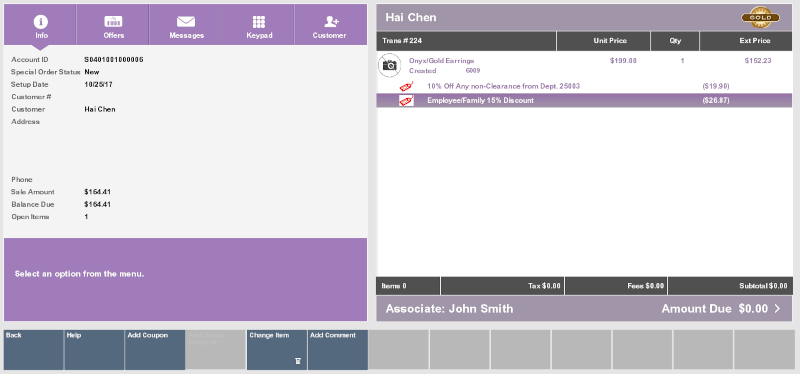Click the Select an option prompt message
This screenshot has height=374, width=800.
80,274
